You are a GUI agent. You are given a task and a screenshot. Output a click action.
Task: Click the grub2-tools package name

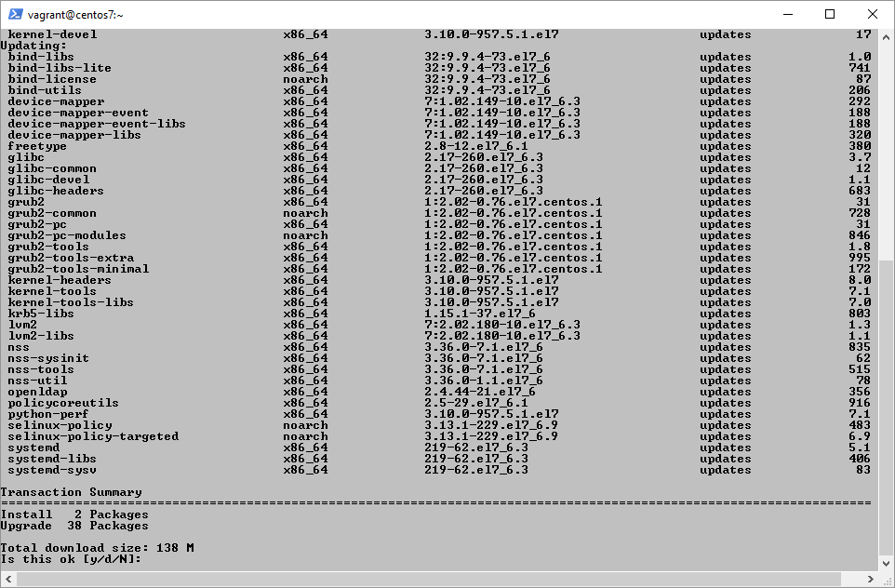(x=48, y=247)
